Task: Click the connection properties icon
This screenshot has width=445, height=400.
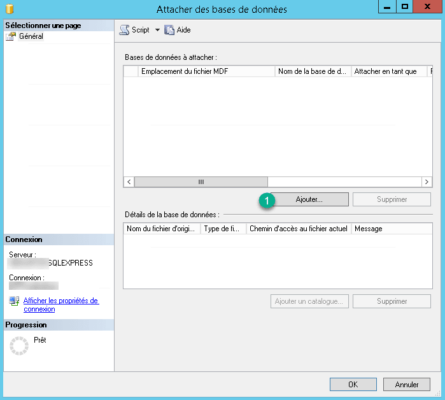Action: point(14,301)
